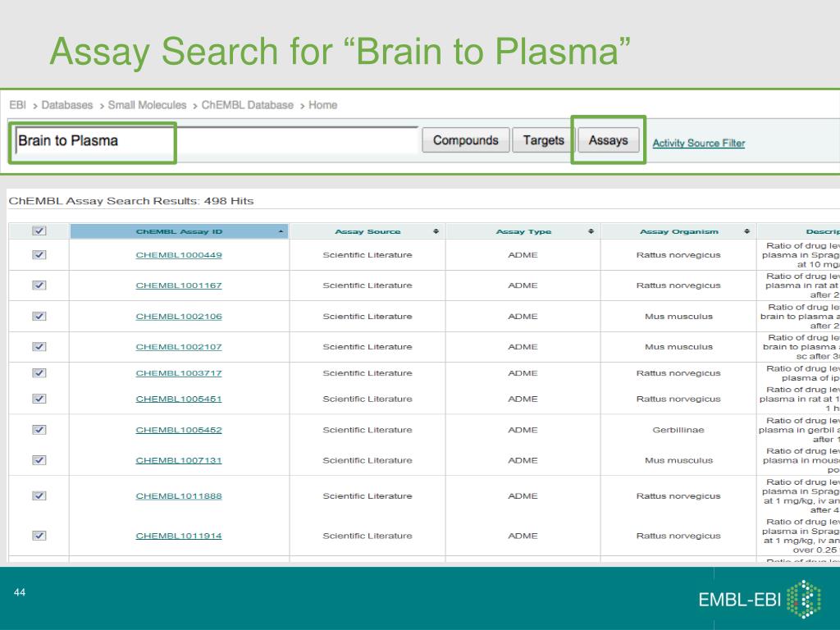Image resolution: width=840 pixels, height=630 pixels.
Task: Click the Assays search button
Action: click(608, 140)
